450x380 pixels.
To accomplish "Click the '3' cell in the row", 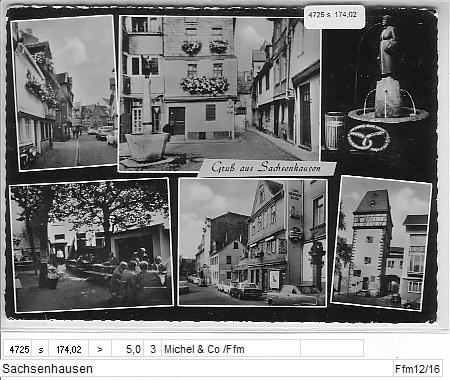I will point(153,350).
